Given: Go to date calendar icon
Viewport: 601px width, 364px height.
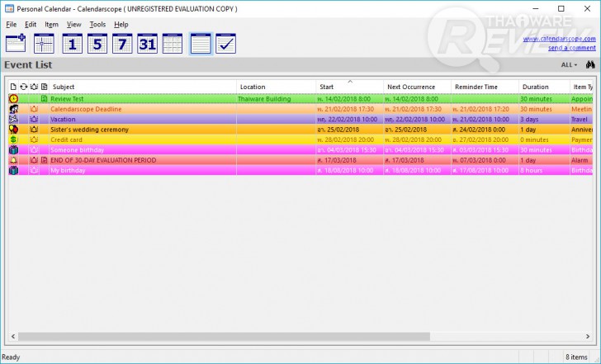Looking at the screenshot, I should point(44,44).
